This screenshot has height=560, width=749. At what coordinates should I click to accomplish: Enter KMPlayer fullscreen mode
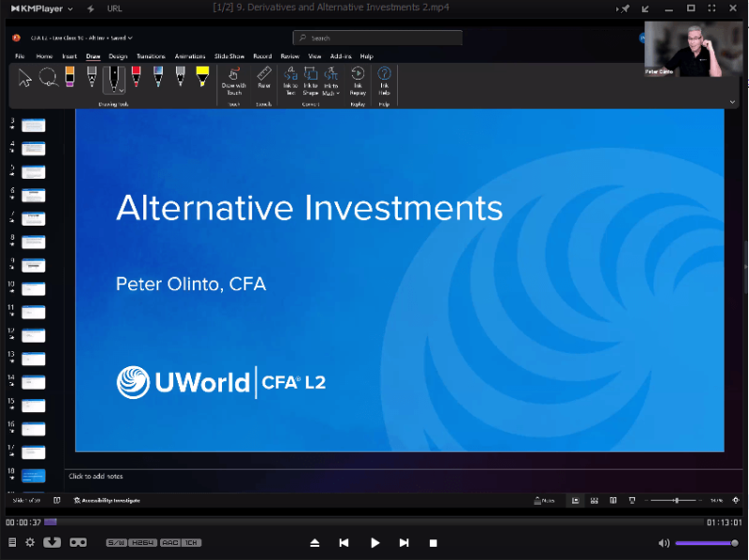coord(712,8)
